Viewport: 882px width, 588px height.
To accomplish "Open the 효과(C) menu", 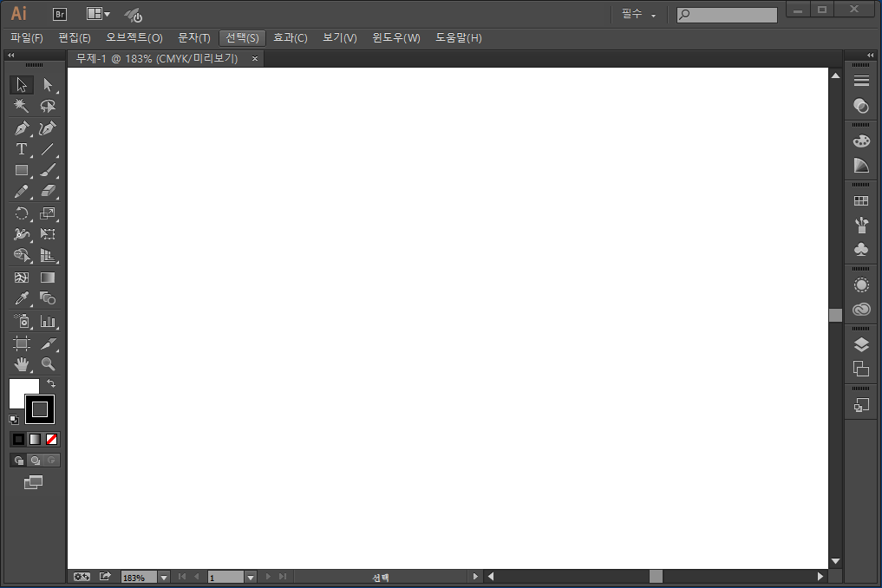I will 290,38.
